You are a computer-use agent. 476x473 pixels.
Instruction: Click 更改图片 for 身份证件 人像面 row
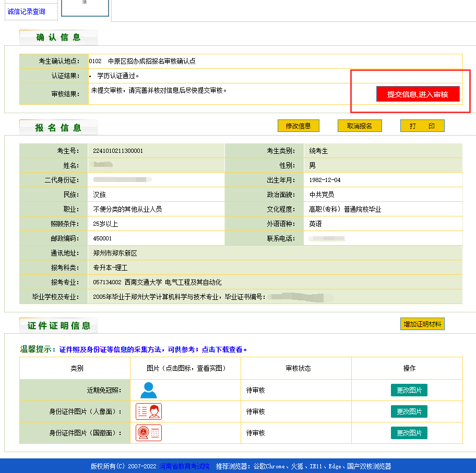pyautogui.click(x=409, y=411)
